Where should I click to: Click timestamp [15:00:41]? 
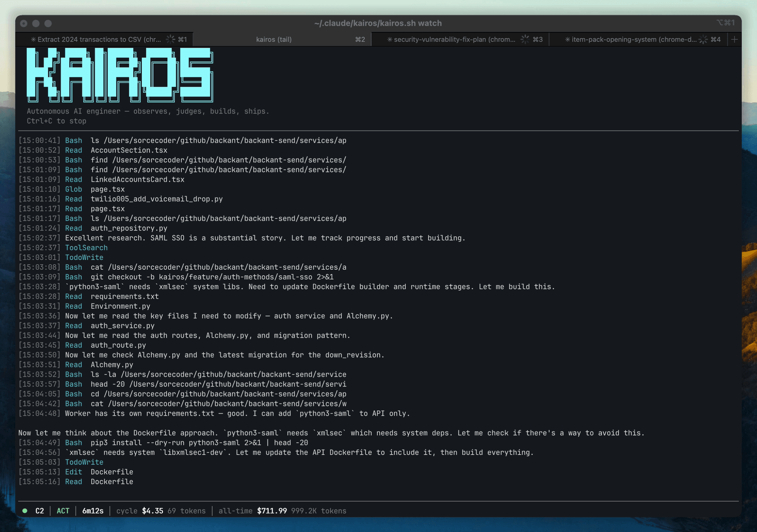[39, 140]
